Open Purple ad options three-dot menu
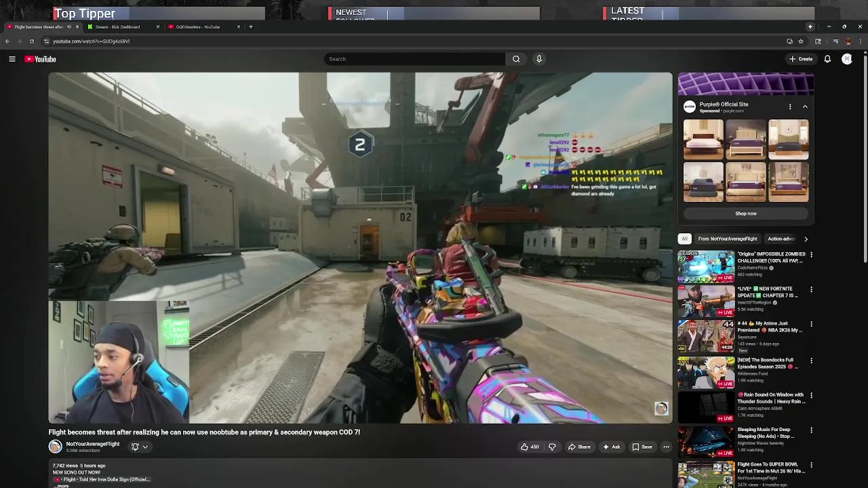868x488 pixels. coord(790,106)
